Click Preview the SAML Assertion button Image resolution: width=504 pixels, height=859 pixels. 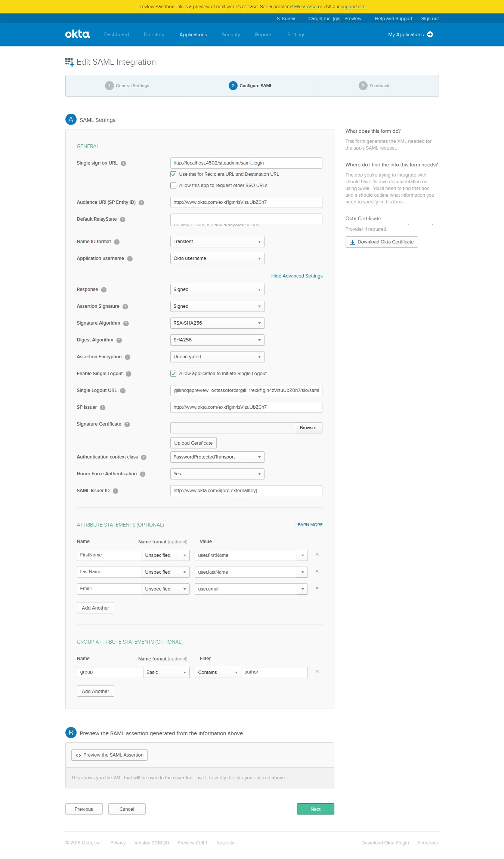coord(109,755)
